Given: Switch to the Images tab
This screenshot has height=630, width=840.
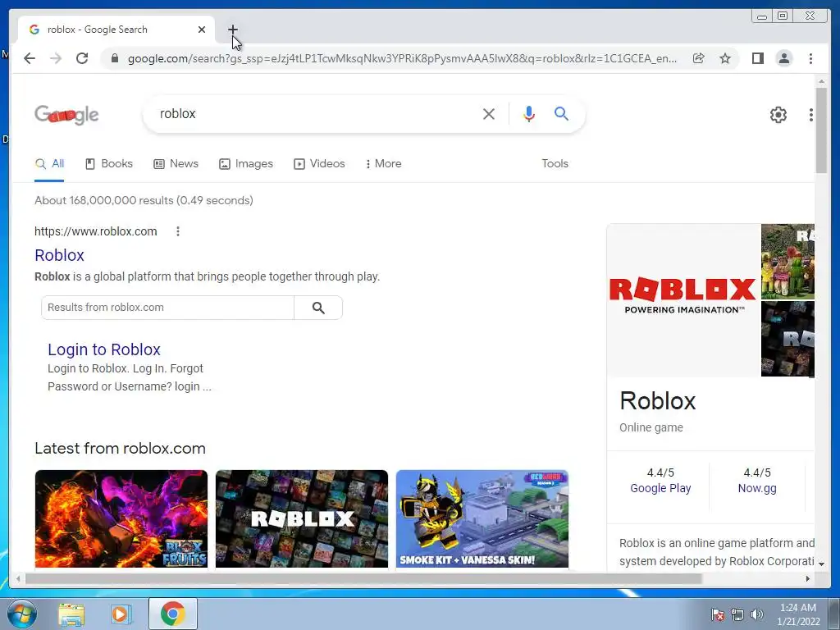Looking at the screenshot, I should 246,164.
